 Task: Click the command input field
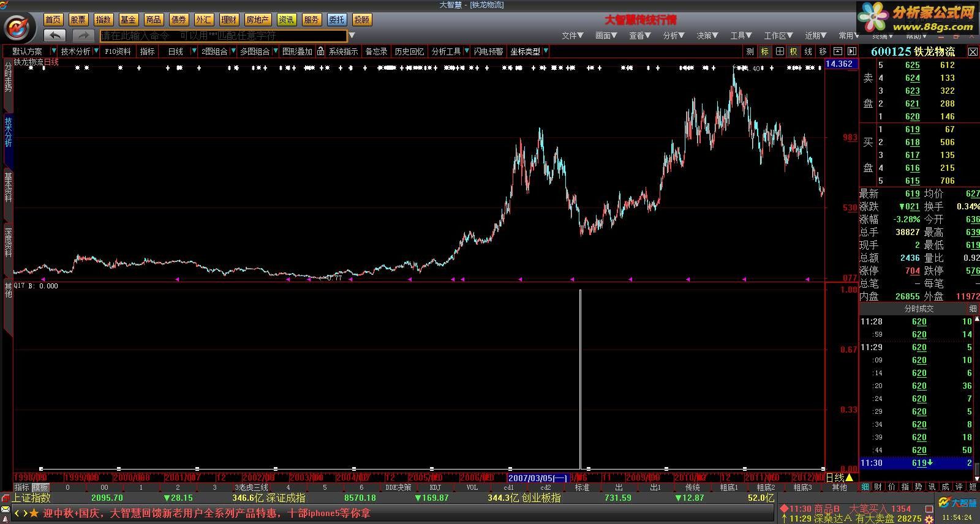[224, 36]
